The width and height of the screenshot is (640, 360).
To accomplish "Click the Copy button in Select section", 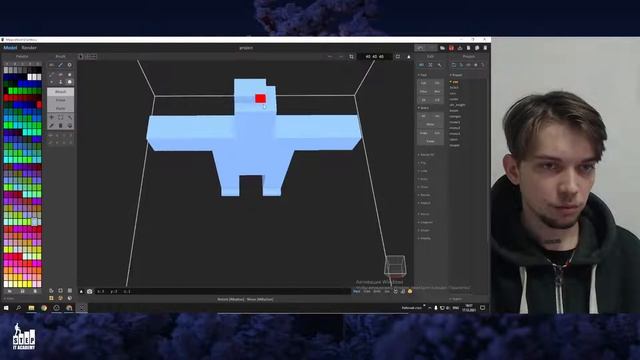I will pyautogui.click(x=424, y=133).
